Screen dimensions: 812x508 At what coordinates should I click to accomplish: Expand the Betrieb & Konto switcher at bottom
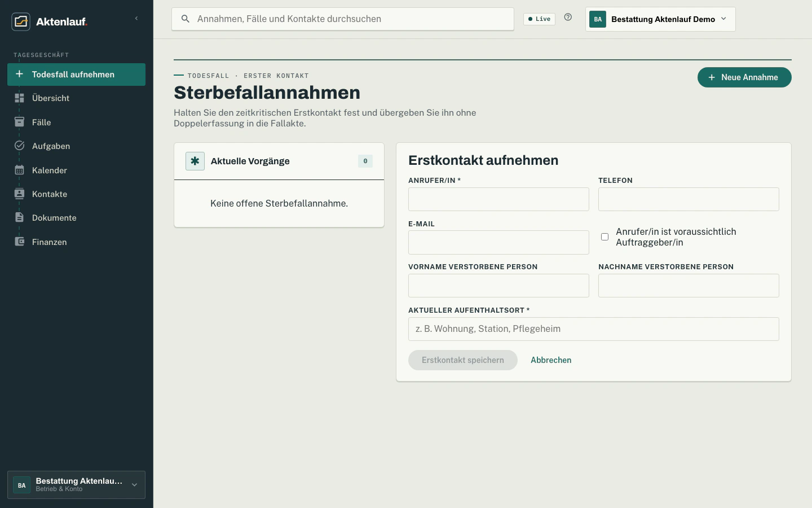[x=76, y=485]
